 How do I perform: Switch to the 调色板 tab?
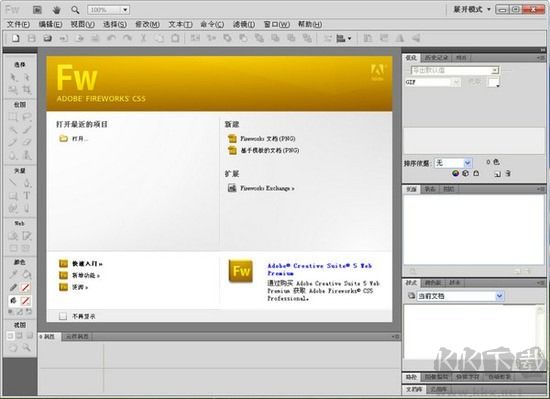click(433, 283)
